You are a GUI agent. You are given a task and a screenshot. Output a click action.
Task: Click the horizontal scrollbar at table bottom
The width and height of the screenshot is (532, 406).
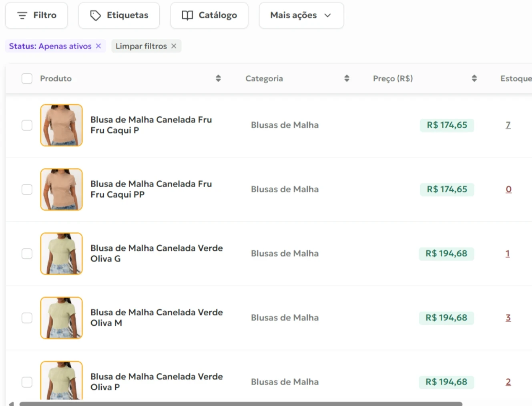(x=241, y=404)
